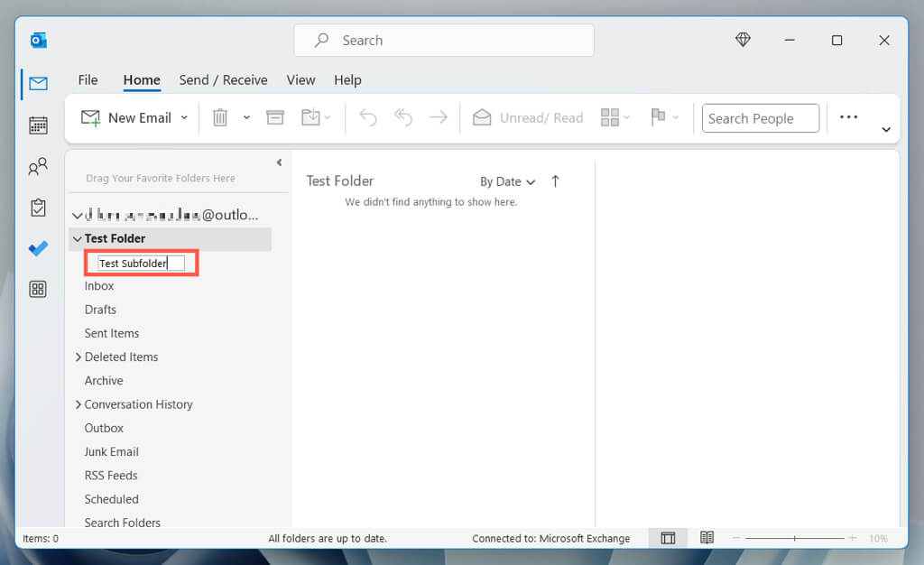Open the File menu

pos(88,79)
